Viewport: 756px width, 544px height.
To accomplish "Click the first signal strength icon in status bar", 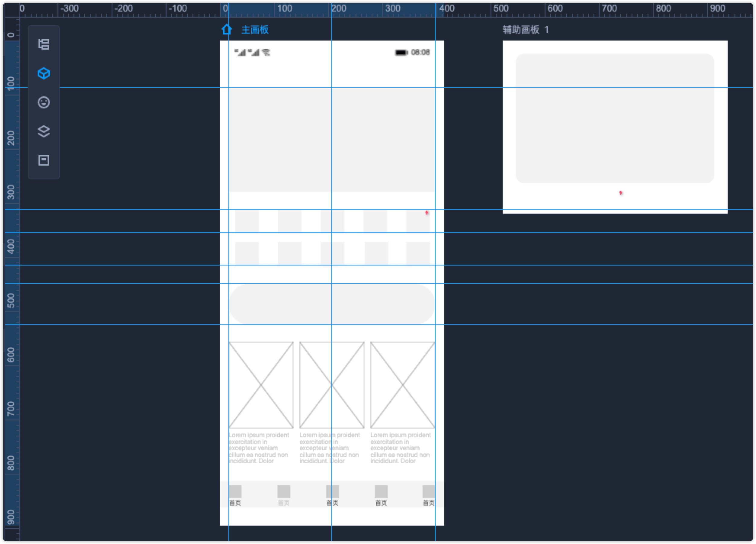I will tap(240, 52).
